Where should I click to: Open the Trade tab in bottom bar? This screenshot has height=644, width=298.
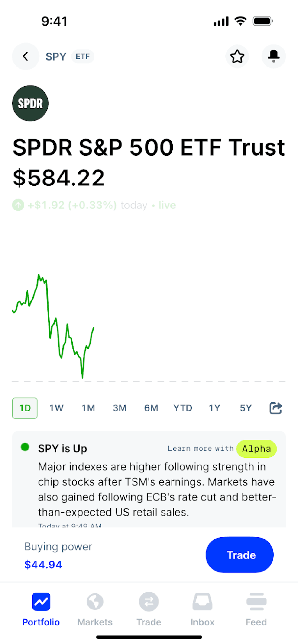tap(149, 607)
